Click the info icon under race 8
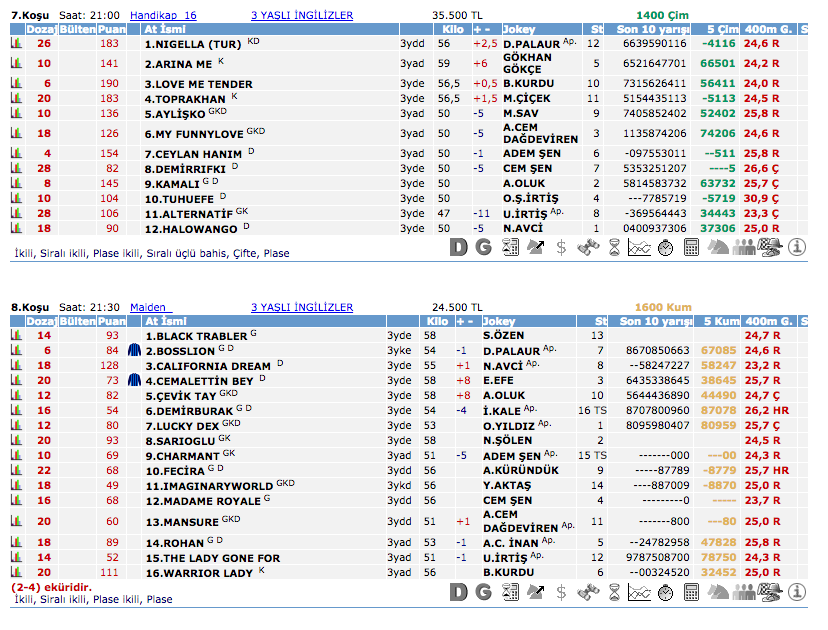This screenshot has height=630, width=828. pyautogui.click(x=797, y=591)
